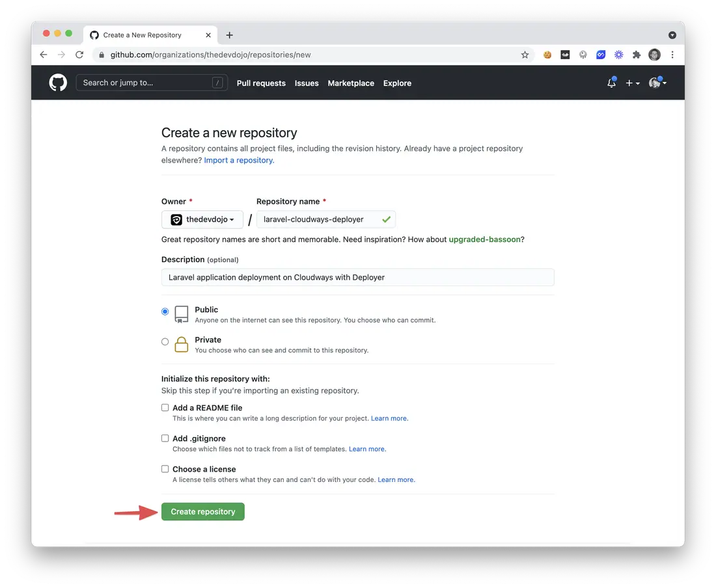Open Explore in the header

397,83
